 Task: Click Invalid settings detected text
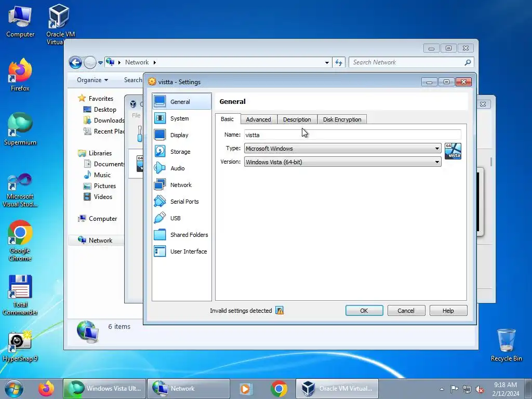tap(241, 311)
